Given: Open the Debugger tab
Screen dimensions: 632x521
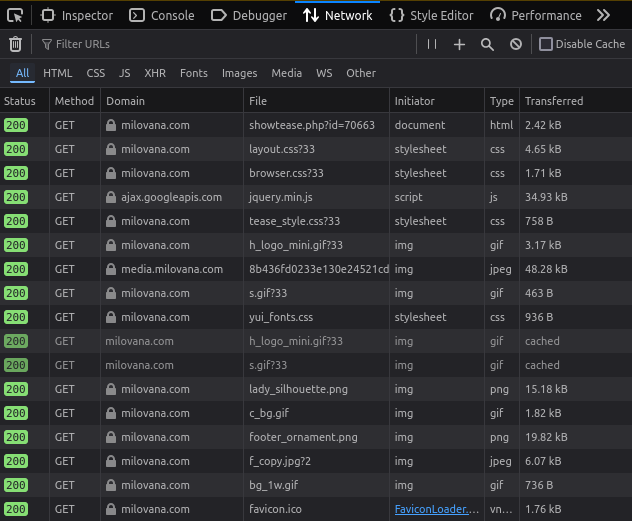Looking at the screenshot, I should point(249,16).
